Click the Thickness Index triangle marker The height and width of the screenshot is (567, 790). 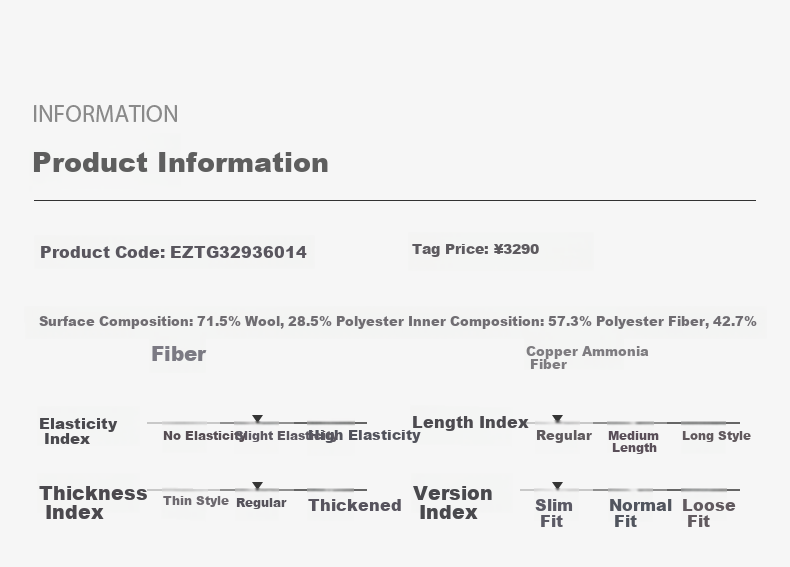point(257,486)
